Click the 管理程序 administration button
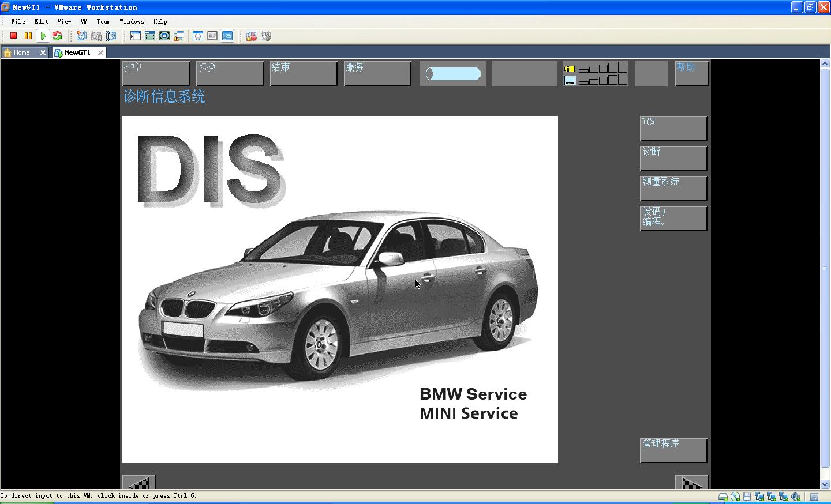831x504 pixels. pos(673,450)
